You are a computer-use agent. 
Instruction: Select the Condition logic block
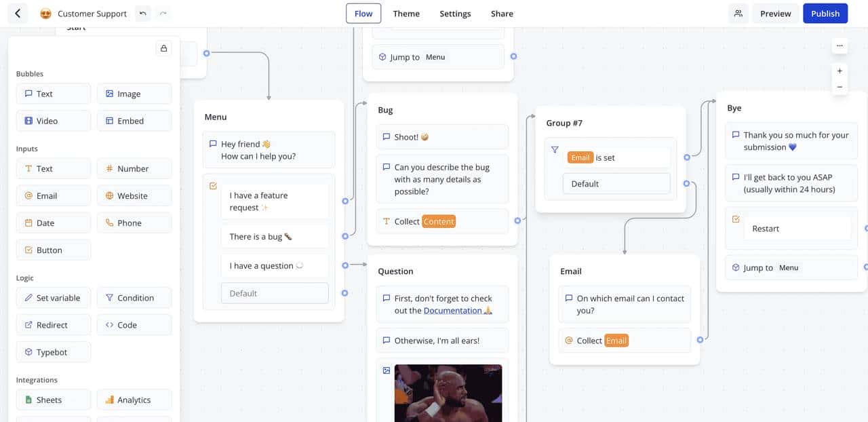[134, 298]
